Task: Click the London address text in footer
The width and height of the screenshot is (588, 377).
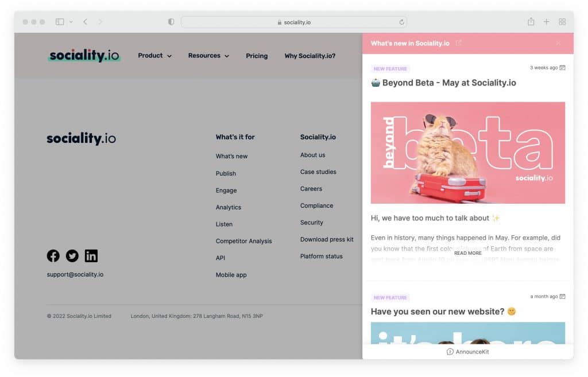Action: [x=196, y=316]
